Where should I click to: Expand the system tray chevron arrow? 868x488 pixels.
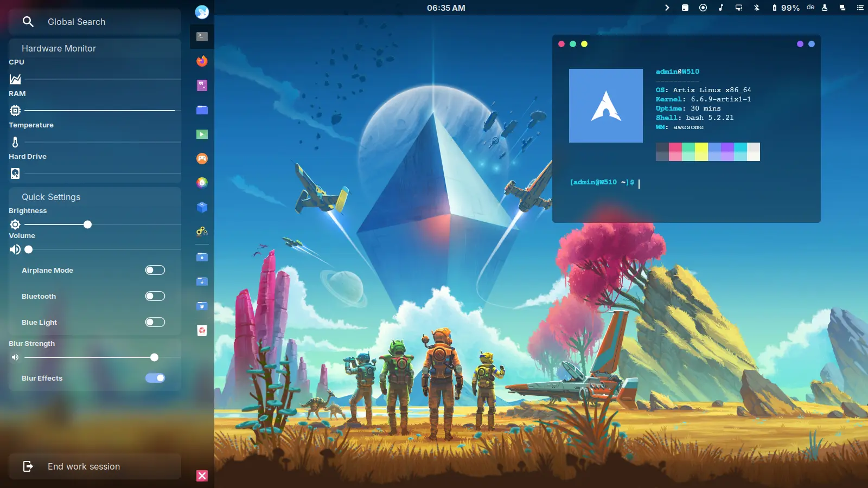coord(667,8)
